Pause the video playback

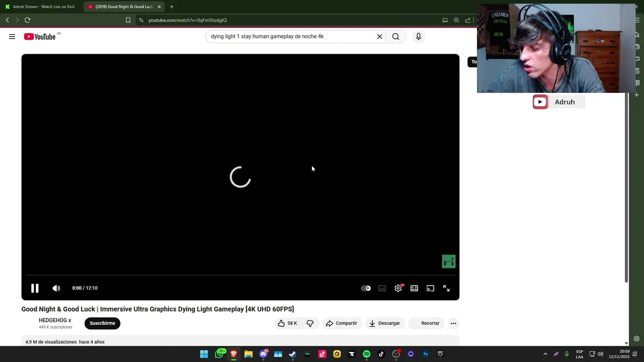[35, 288]
